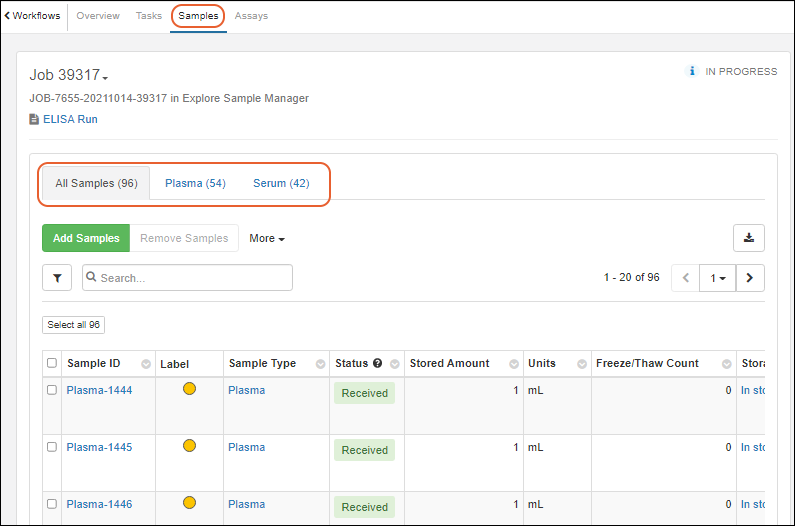The width and height of the screenshot is (795, 526).
Task: Check the select-all header checkbox
Action: 52,363
